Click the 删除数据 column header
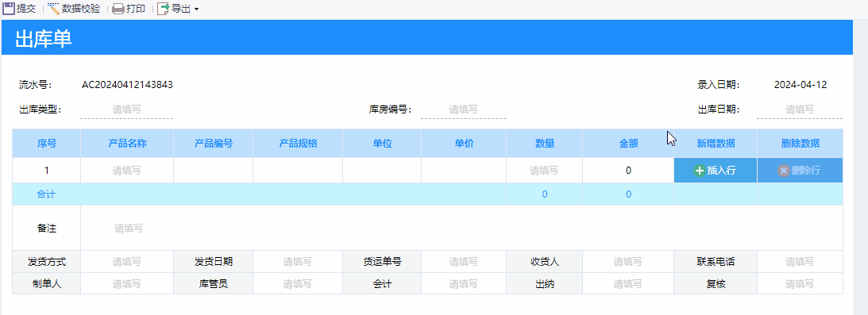868x315 pixels. pyautogui.click(x=800, y=143)
